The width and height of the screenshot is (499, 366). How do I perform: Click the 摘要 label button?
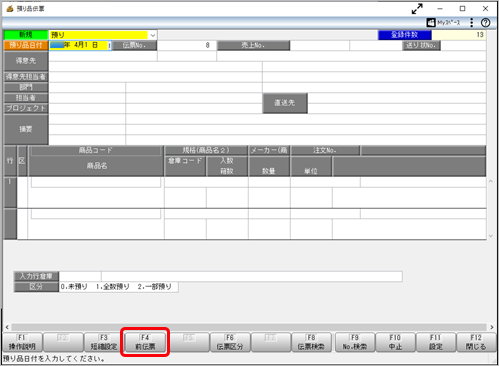(x=26, y=129)
